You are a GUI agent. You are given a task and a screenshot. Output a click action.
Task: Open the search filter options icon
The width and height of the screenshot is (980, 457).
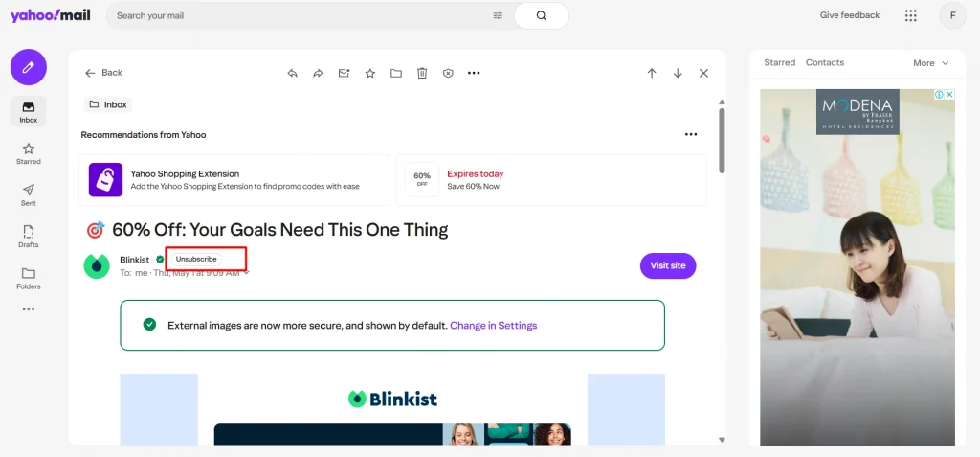tap(498, 16)
